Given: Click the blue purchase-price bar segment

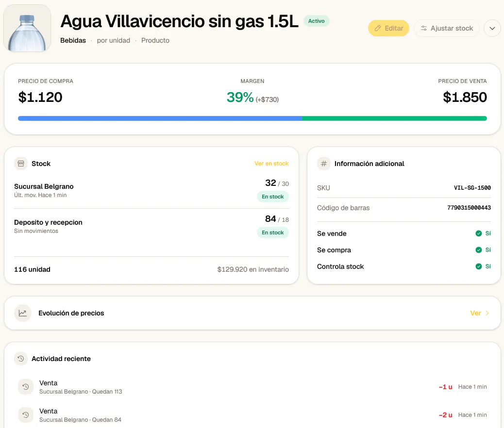Looking at the screenshot, I should 160,118.
